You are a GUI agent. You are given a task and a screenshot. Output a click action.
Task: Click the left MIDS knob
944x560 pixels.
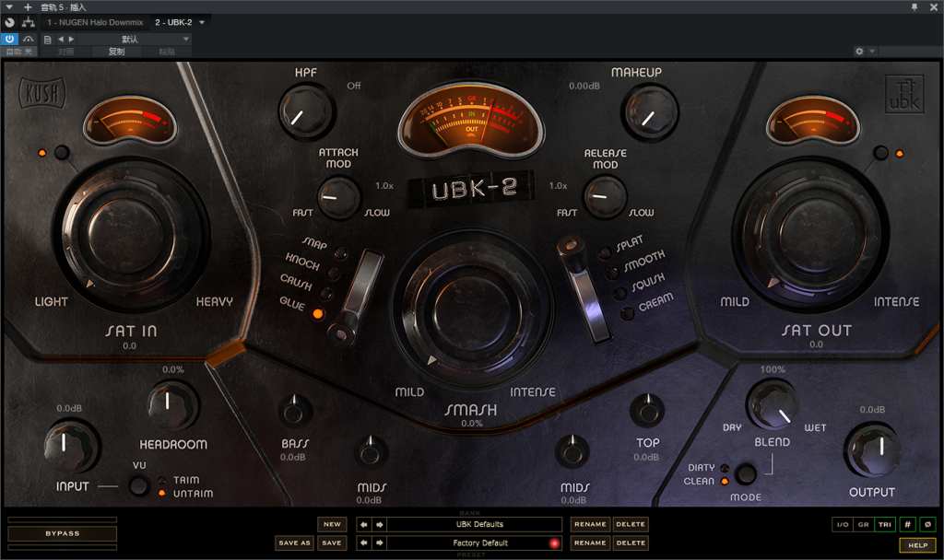coord(371,452)
